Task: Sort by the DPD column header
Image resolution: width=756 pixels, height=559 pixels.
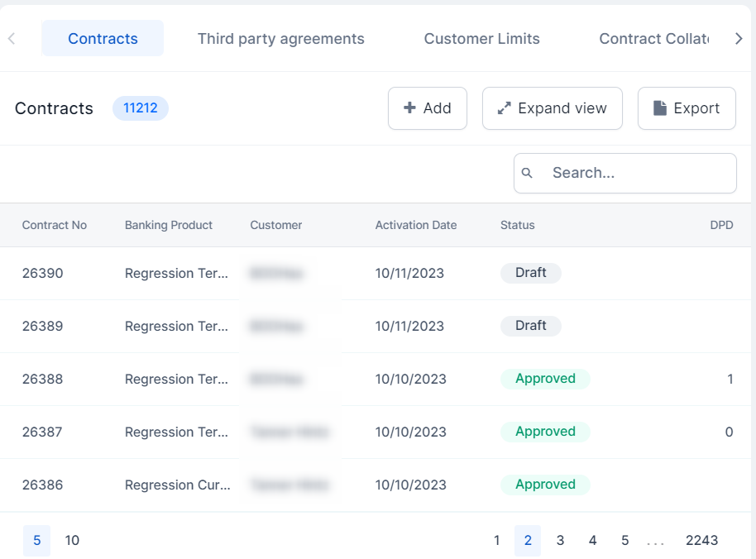Action: point(721,225)
